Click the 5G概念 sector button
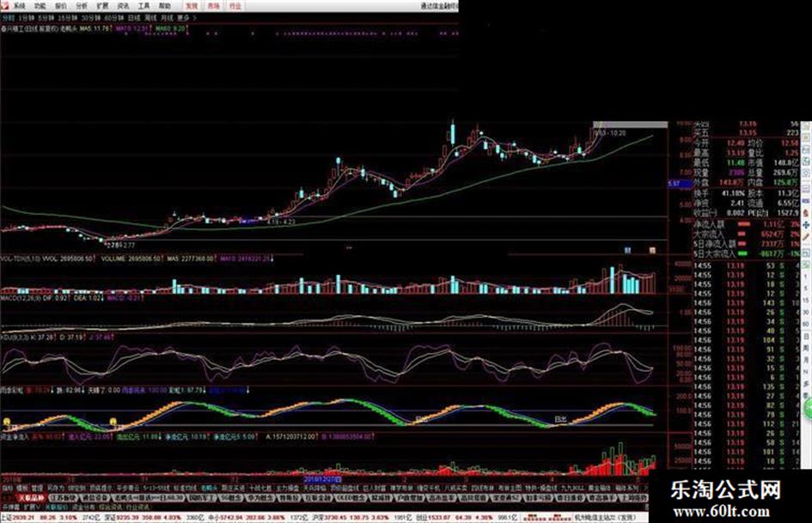Viewport: 812px width, 523px height. [230, 497]
